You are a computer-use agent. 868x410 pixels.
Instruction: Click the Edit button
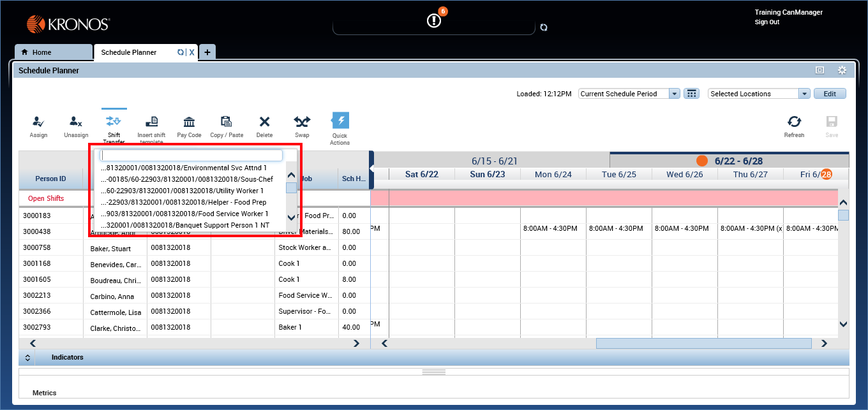(830, 93)
